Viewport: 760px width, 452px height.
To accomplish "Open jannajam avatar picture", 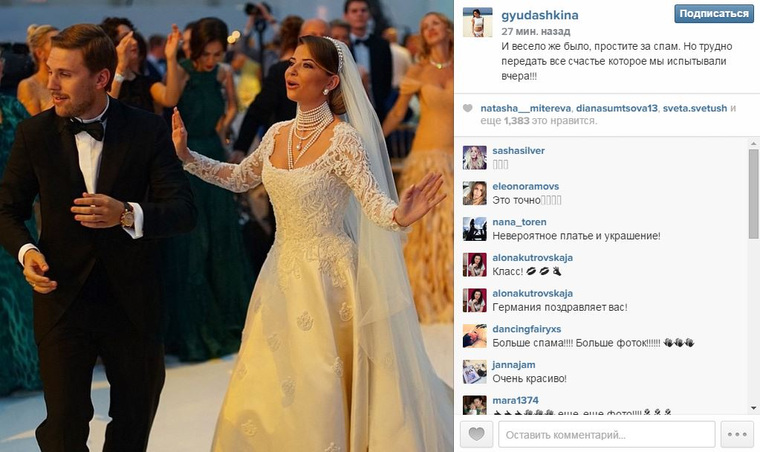I will [x=475, y=372].
